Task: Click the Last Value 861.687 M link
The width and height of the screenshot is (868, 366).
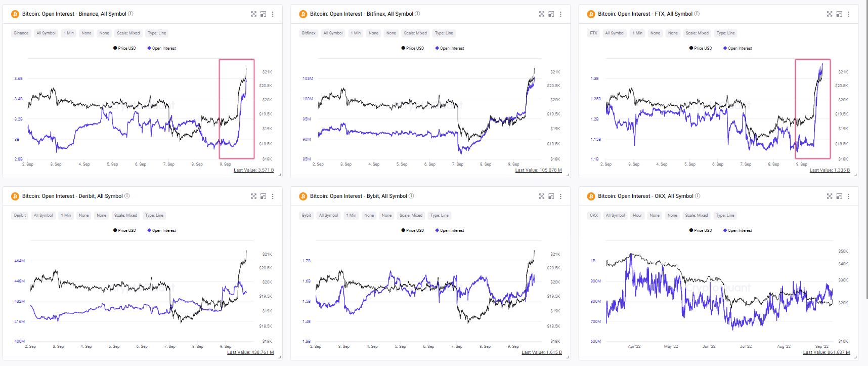Action: coord(826,352)
